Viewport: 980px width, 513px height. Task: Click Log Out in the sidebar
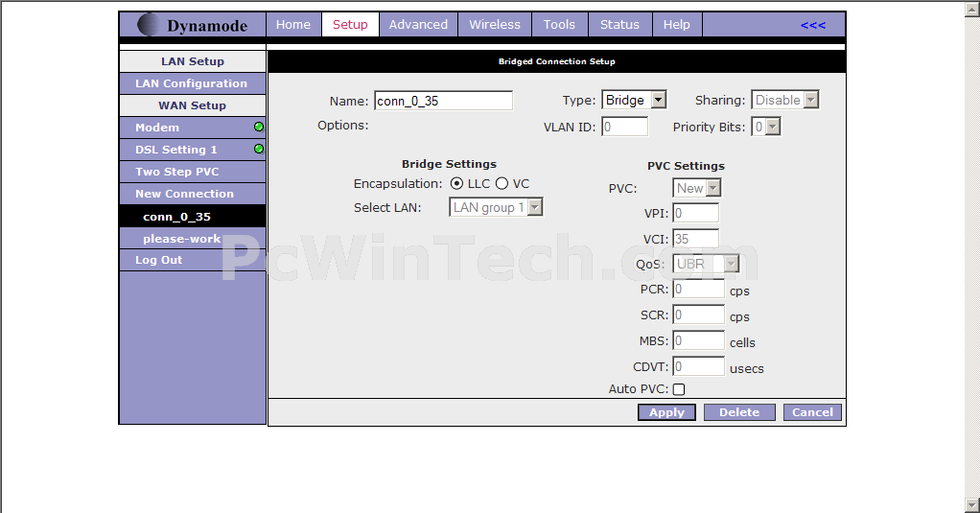coord(193,260)
